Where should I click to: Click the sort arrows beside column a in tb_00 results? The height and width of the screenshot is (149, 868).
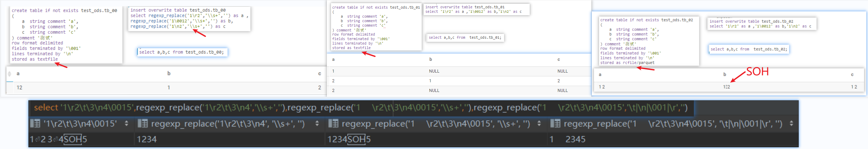tap(9, 74)
